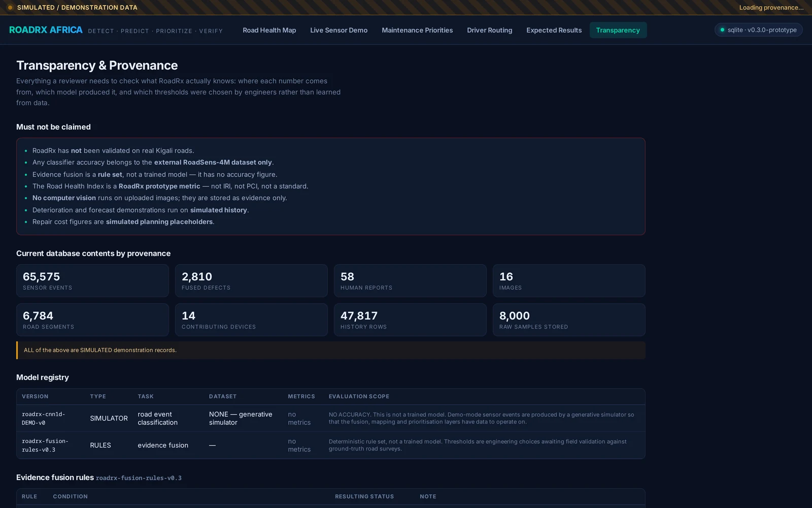Click the SIMULATED / DEMONSTRATION DATA banner label
Screen dimensions: 812x508
coord(77,8)
